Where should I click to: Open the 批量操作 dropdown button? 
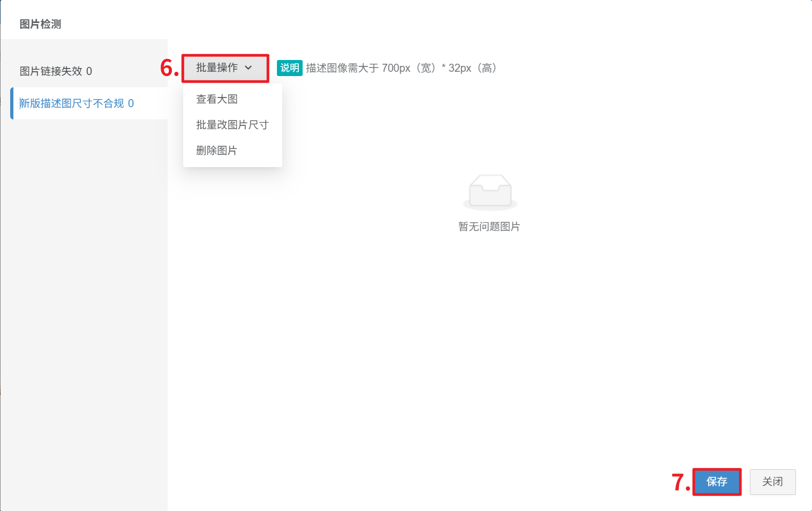[x=225, y=68]
